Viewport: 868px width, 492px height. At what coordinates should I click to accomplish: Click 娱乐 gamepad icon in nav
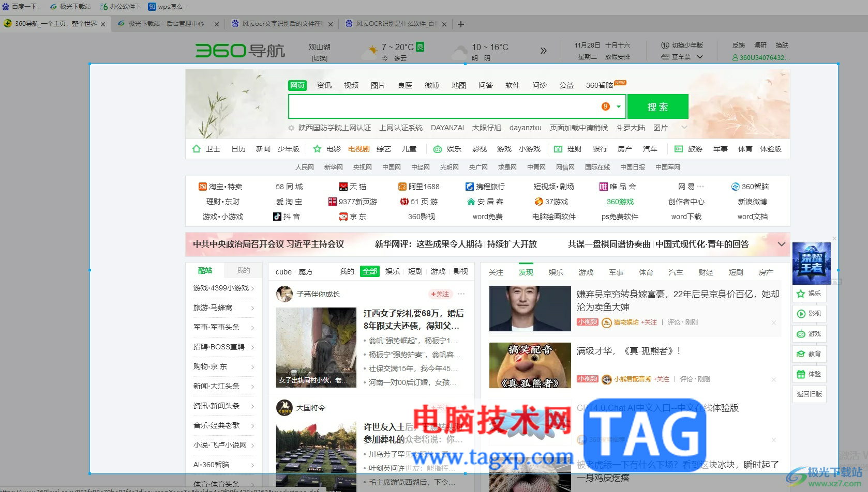[438, 149]
